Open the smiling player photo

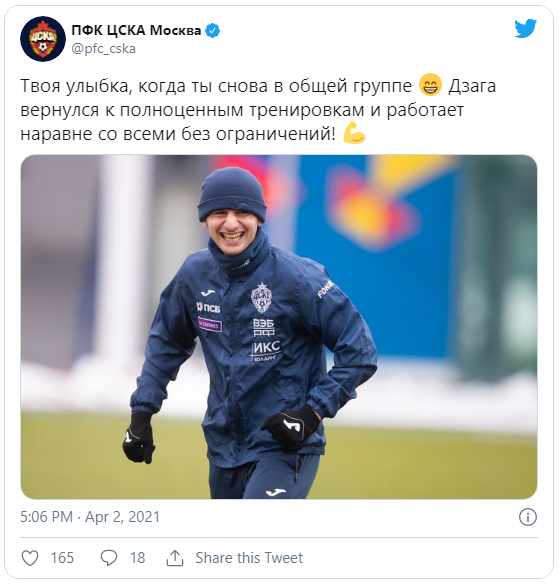point(279,327)
